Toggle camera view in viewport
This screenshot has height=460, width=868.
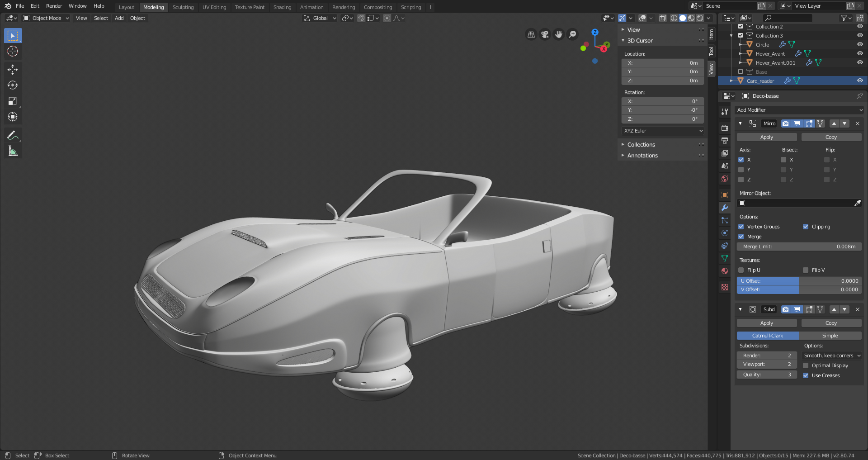click(545, 34)
